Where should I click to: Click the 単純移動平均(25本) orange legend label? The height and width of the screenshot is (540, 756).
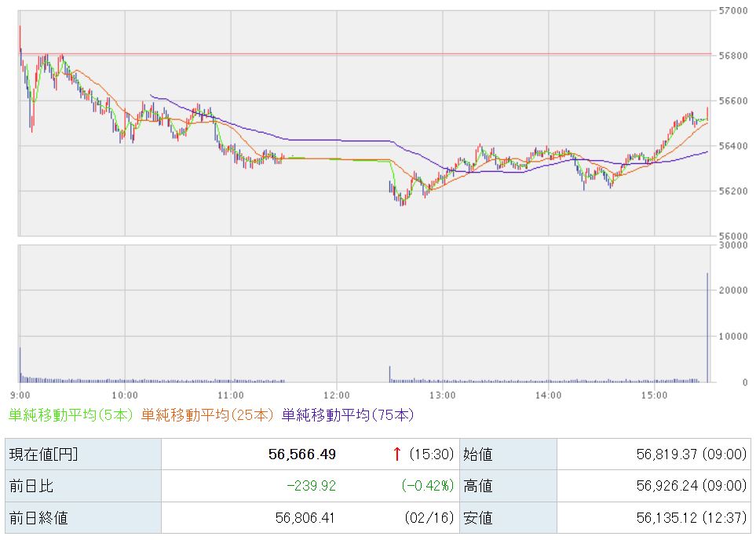pos(208,414)
